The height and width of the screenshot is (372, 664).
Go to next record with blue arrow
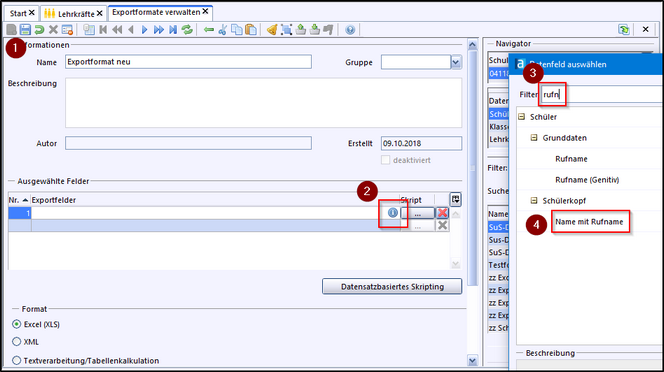coord(145,29)
